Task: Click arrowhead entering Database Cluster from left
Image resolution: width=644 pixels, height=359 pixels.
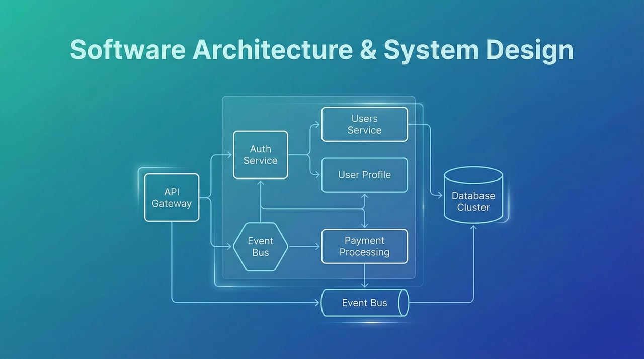Action: [440, 195]
